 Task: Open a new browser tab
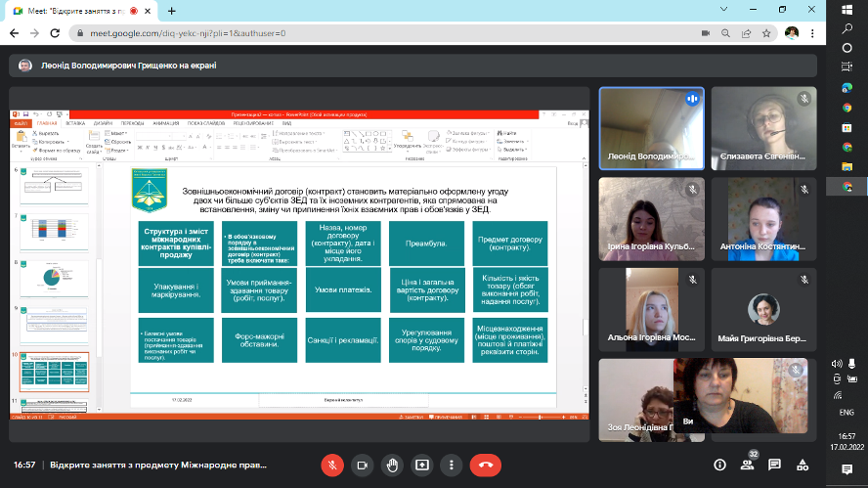[x=172, y=11]
